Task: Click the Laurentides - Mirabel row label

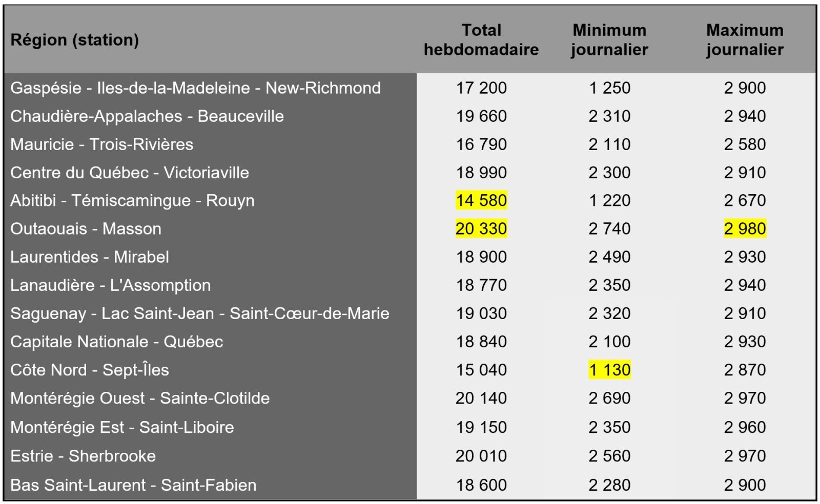Action: pyautogui.click(x=90, y=257)
